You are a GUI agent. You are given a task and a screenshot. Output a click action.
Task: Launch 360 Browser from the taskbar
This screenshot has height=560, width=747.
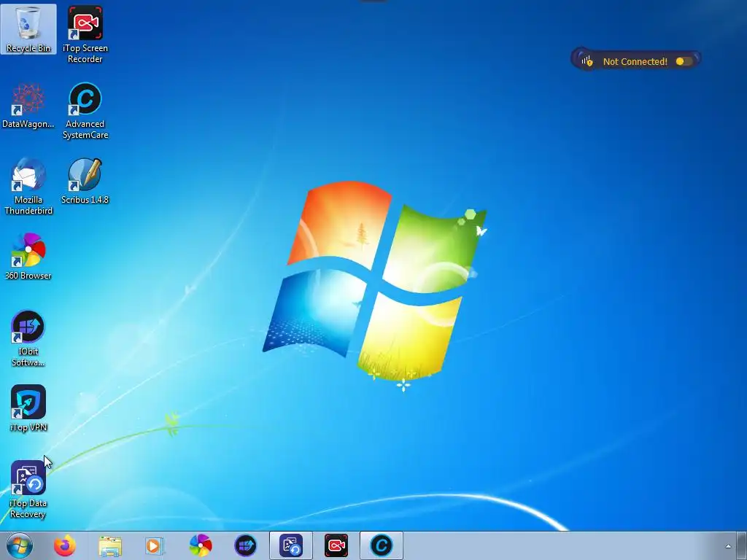pyautogui.click(x=200, y=545)
